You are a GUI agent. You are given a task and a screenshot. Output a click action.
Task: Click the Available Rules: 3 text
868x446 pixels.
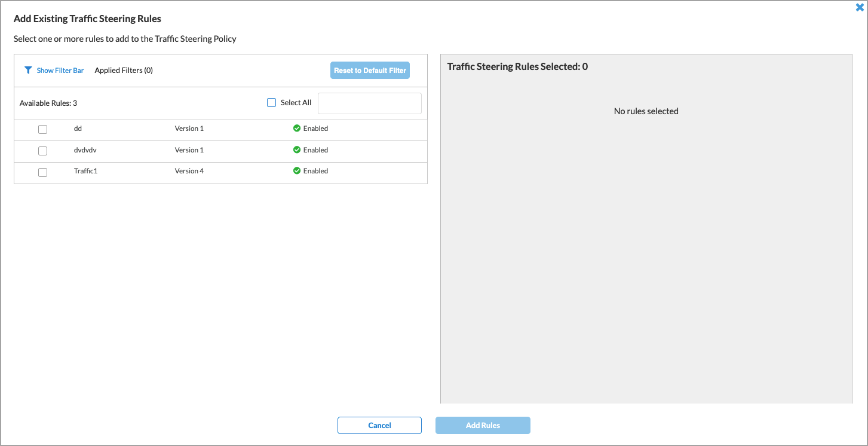48,103
